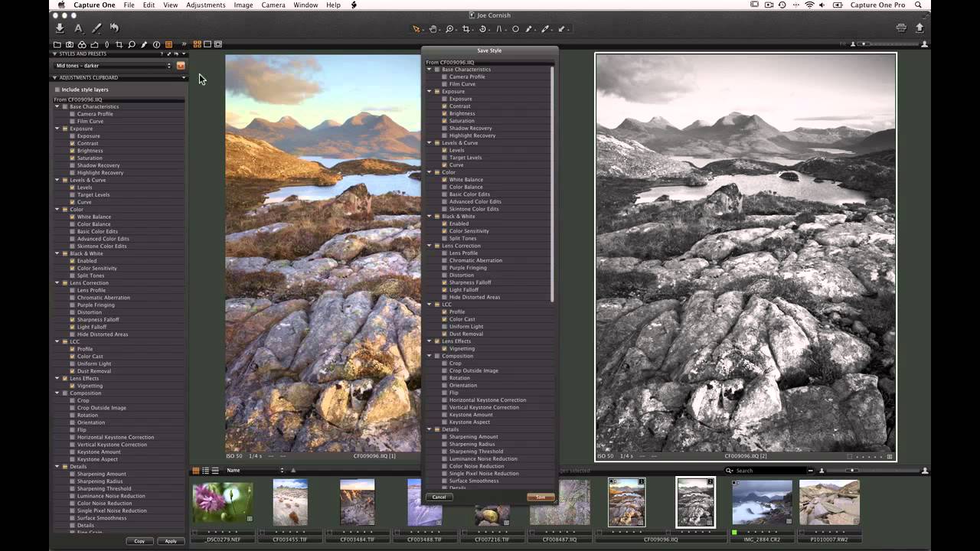Click the Import images download icon

tap(60, 28)
